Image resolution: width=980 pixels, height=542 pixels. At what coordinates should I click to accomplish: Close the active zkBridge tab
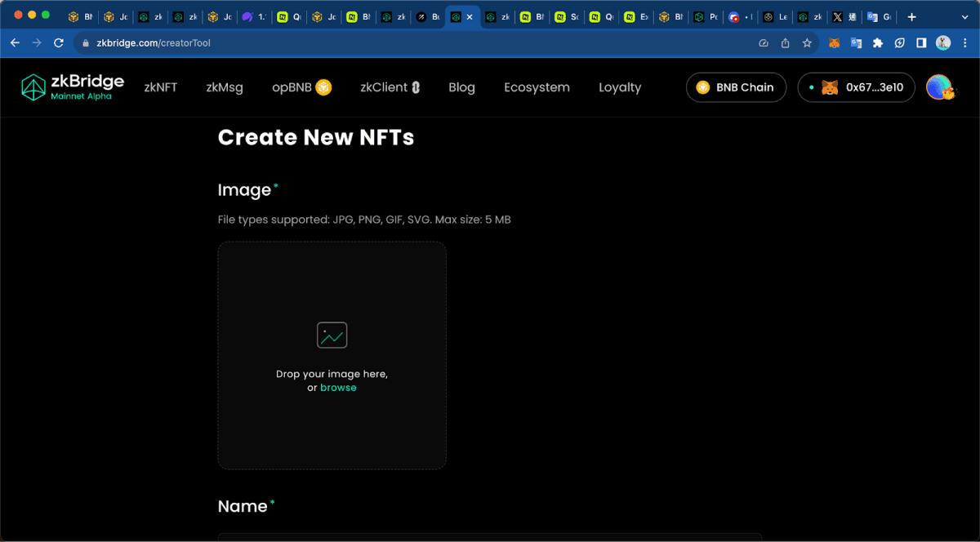470,16
